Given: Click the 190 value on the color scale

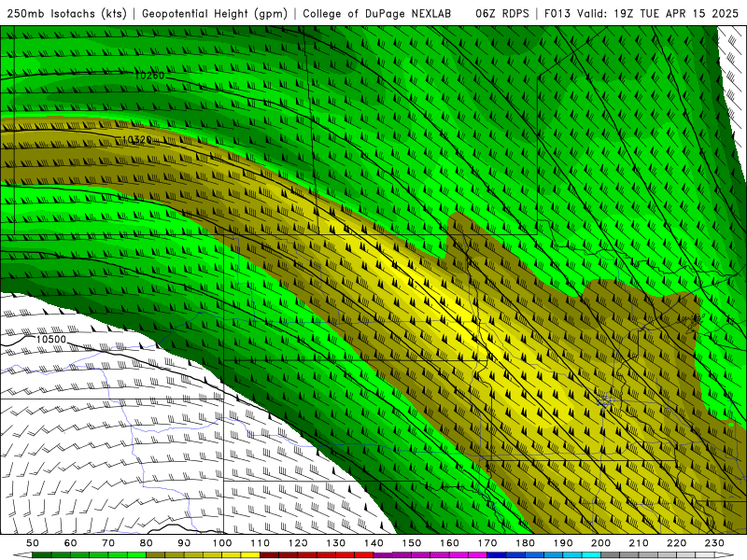Looking at the screenshot, I should (x=563, y=543).
